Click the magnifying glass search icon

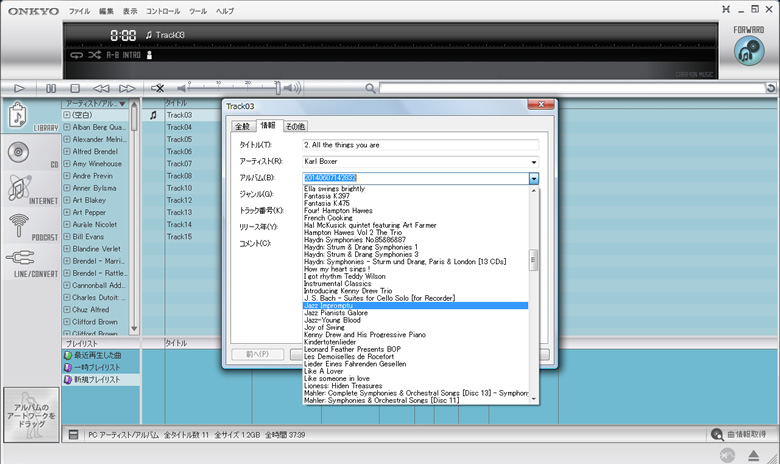click(x=370, y=89)
